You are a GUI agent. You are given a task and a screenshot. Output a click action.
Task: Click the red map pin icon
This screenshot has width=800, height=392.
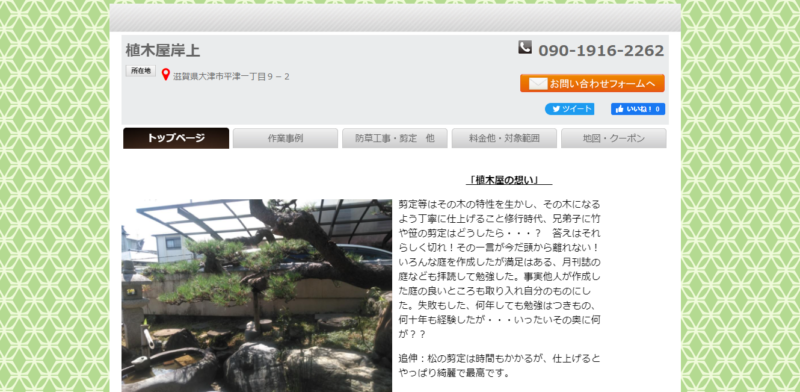coord(165,75)
